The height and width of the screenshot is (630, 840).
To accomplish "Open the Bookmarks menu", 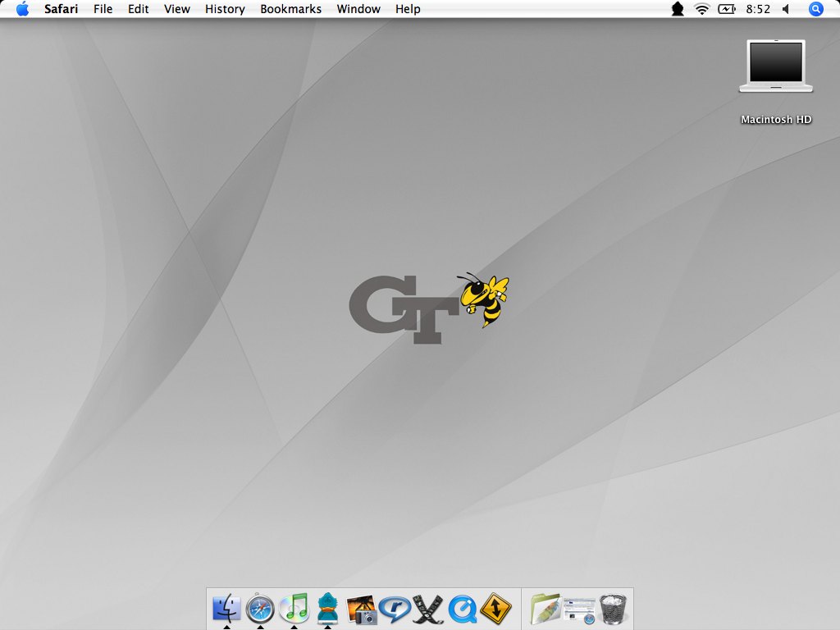I will click(291, 9).
